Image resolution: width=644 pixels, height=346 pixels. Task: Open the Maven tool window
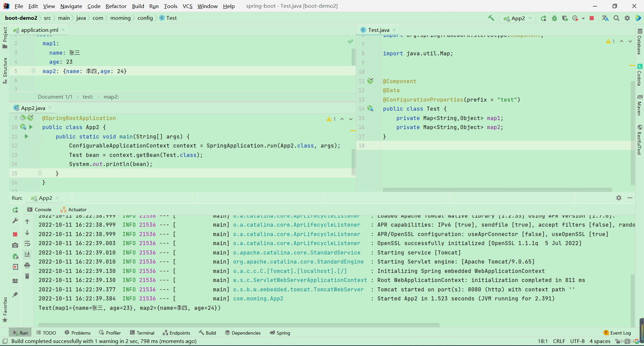[x=640, y=105]
